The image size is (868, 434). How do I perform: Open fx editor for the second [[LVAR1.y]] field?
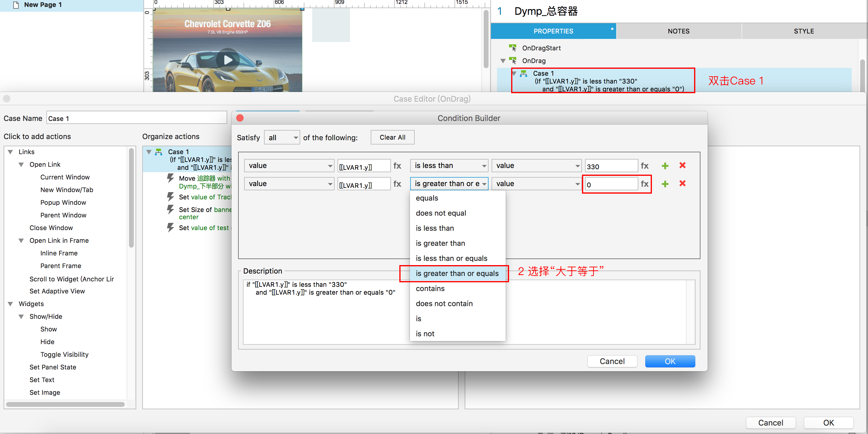point(397,184)
